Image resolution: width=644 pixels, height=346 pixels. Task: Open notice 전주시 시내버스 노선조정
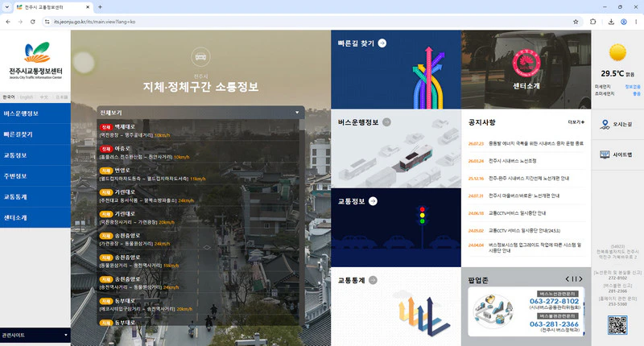point(513,161)
